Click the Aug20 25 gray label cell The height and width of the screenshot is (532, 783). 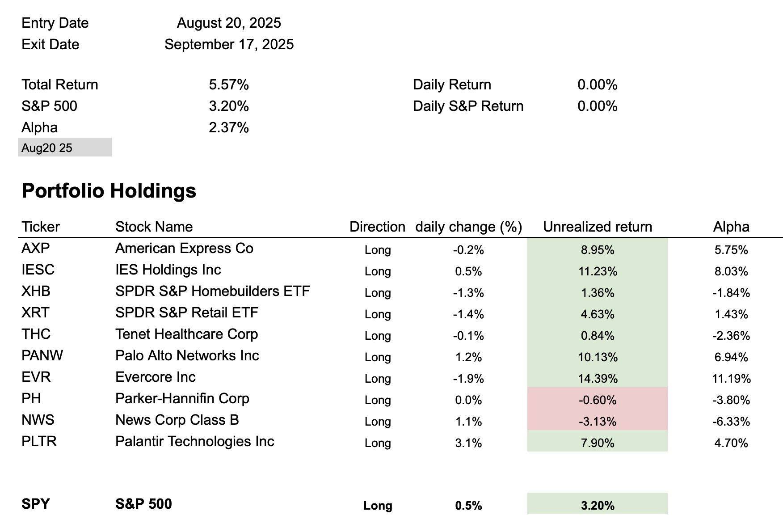(64, 148)
